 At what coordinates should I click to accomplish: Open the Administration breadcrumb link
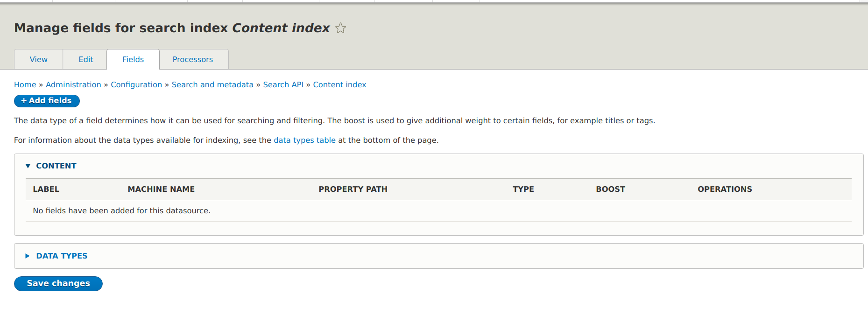pos(73,85)
